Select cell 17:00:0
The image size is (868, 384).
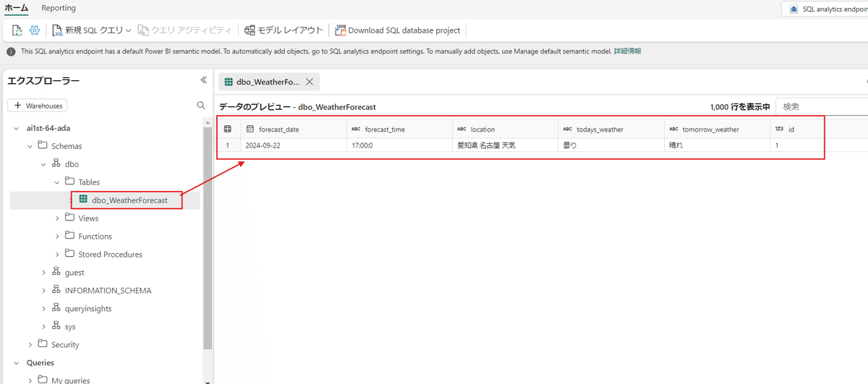click(x=399, y=145)
